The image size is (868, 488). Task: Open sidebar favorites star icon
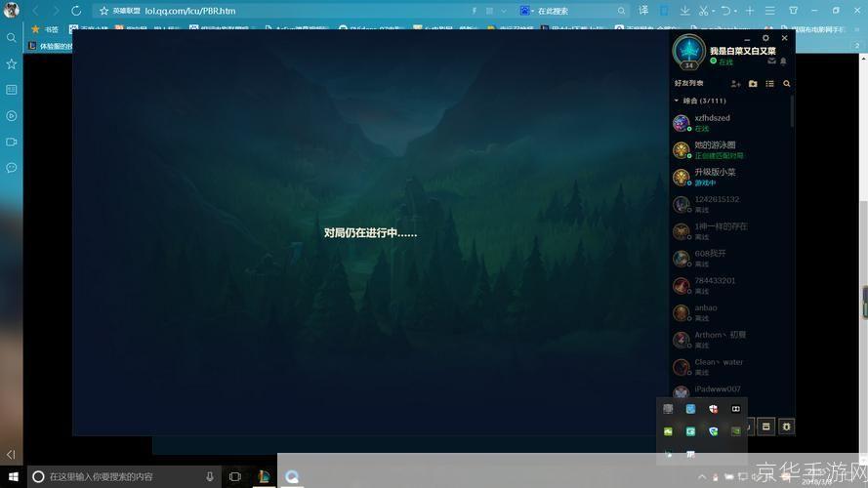(x=11, y=63)
